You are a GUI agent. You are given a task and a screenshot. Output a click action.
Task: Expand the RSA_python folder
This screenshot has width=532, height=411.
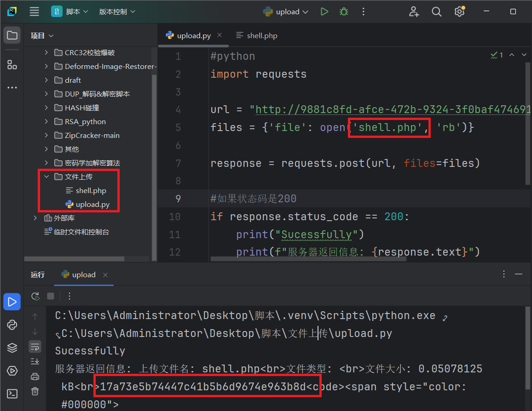[46, 121]
